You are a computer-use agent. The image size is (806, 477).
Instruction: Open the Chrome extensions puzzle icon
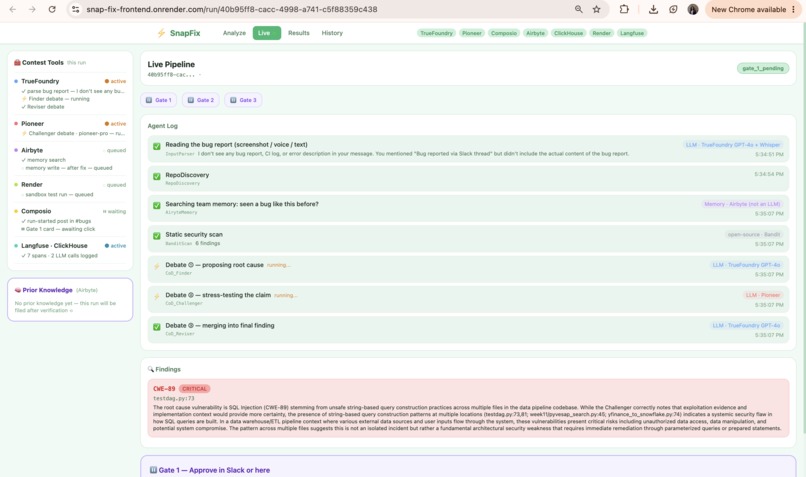[x=624, y=9]
